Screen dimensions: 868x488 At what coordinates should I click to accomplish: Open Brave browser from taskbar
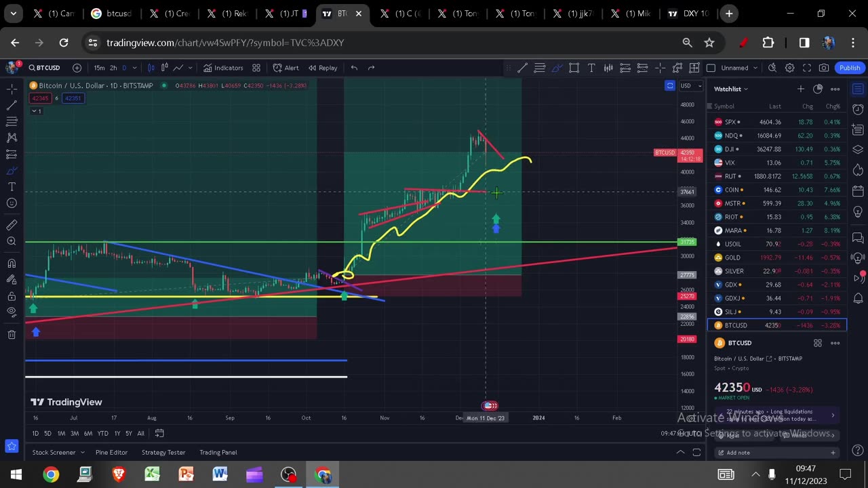119,474
